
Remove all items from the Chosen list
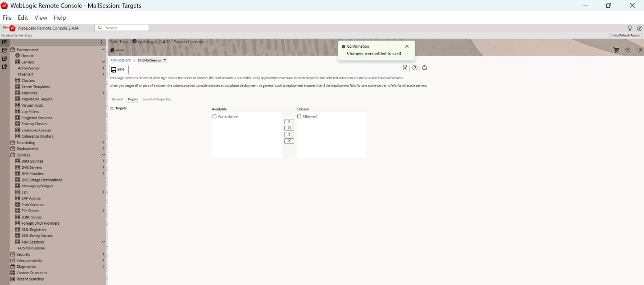point(289,141)
